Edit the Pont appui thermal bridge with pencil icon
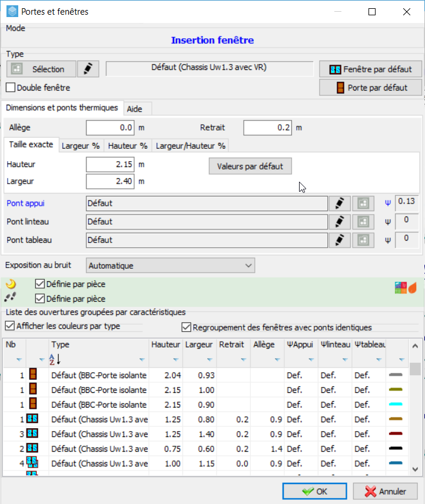 [340, 203]
